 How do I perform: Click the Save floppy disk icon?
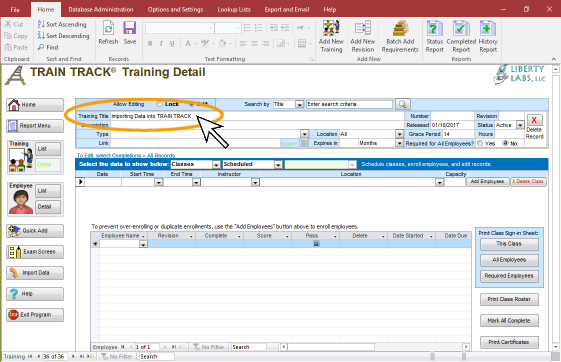coord(130,28)
